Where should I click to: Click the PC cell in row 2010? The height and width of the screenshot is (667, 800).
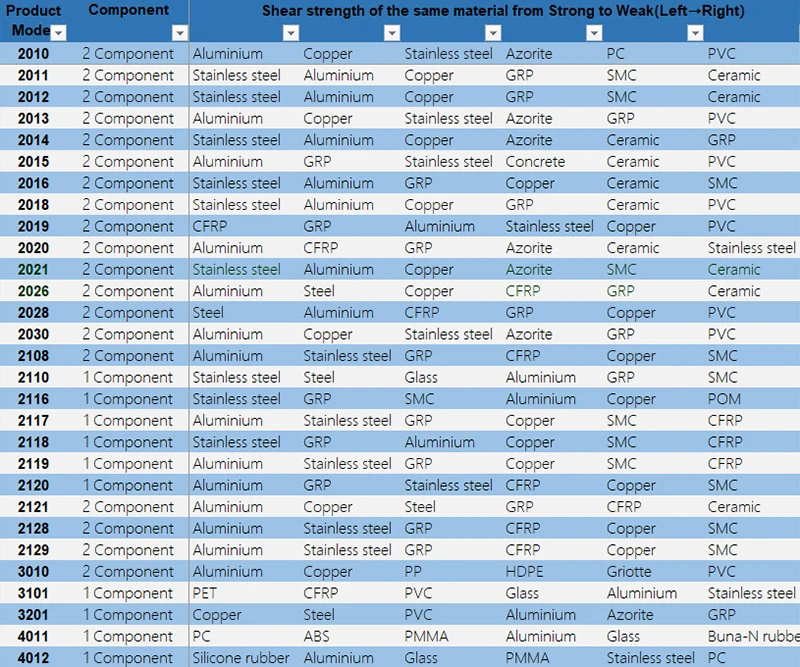click(615, 54)
